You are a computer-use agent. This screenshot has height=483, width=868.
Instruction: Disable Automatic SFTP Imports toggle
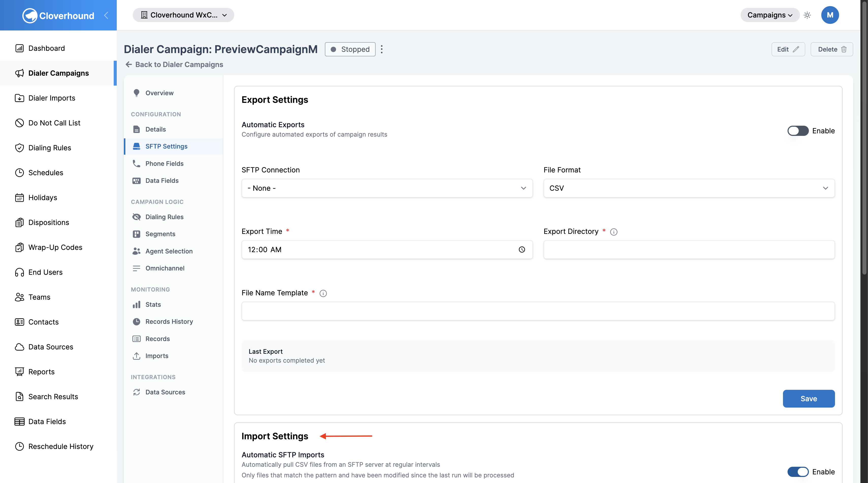[798, 472]
